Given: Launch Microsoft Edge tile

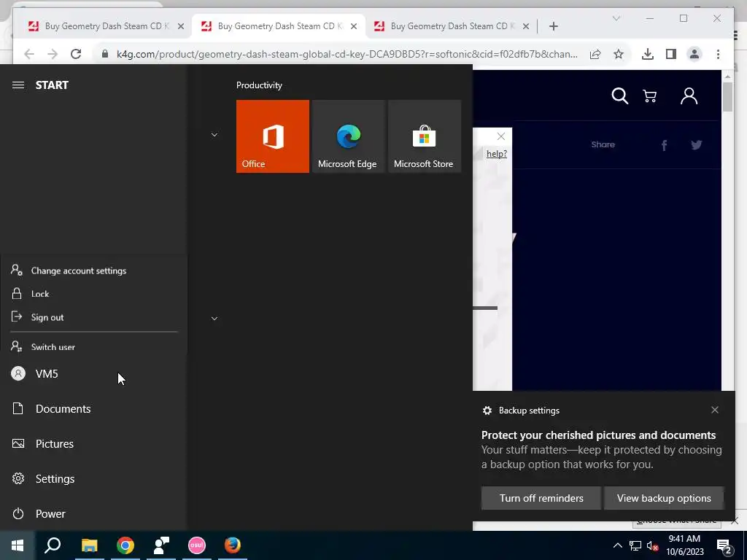Looking at the screenshot, I should [x=348, y=136].
